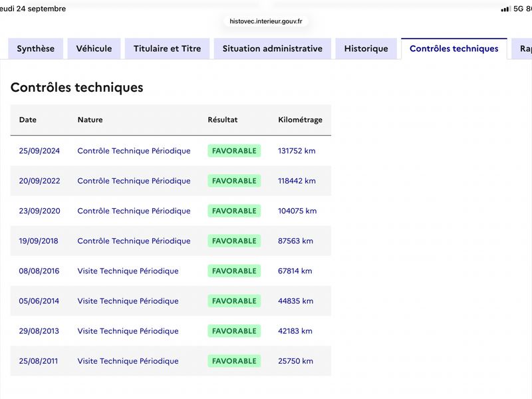
Task: Select the 104075 km mileage entry
Action: click(297, 211)
